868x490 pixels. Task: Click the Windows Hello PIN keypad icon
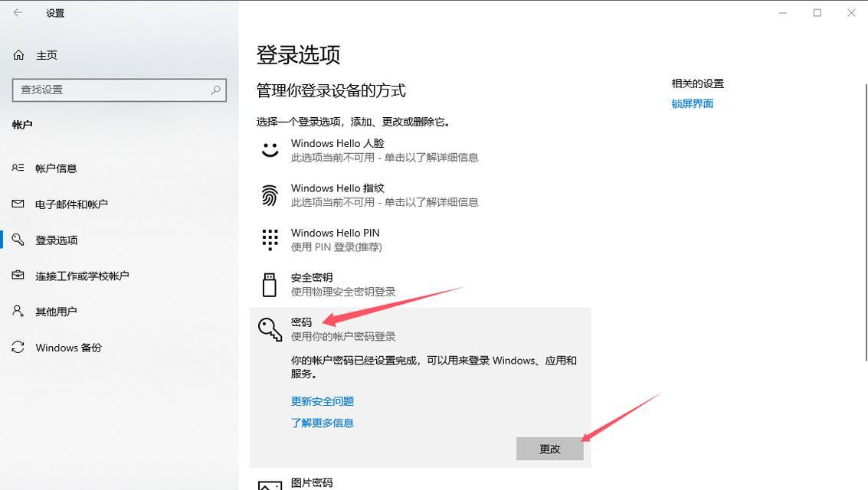pos(270,240)
